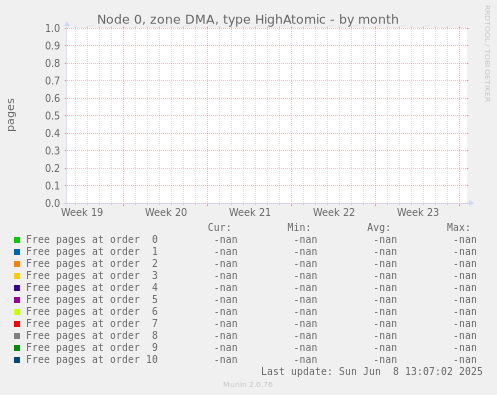The image size is (497, 395).
Task: Select the 'Free pages at order 1' label
Action: coord(92,252)
